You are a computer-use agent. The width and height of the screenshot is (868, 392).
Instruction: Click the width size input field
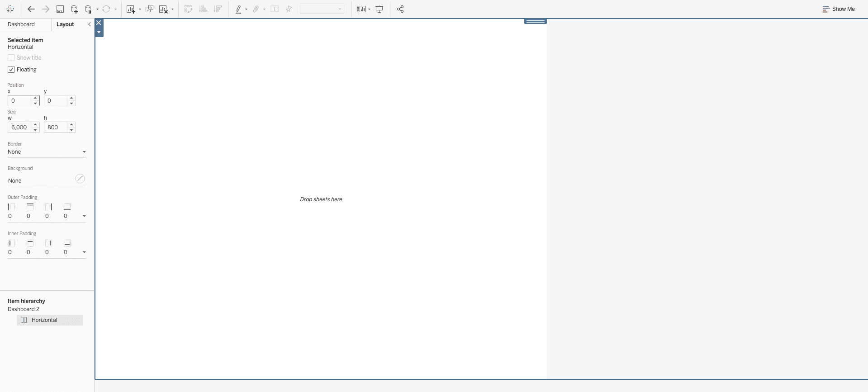[x=20, y=128]
